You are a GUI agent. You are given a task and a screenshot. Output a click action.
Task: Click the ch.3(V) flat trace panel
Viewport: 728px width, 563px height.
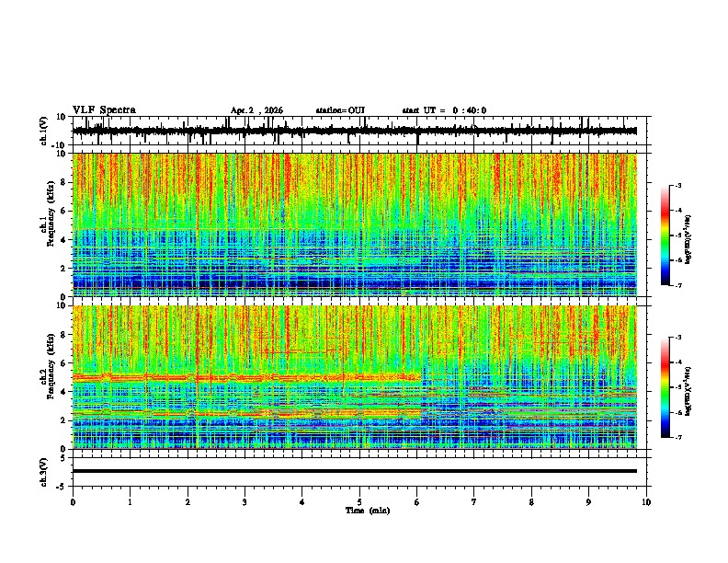click(x=361, y=472)
